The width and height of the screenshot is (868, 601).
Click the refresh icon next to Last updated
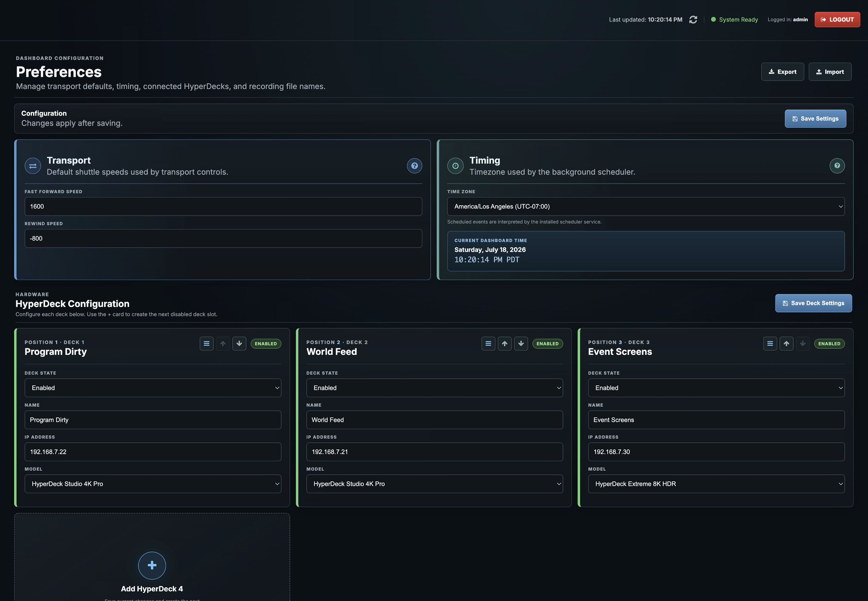coord(693,20)
